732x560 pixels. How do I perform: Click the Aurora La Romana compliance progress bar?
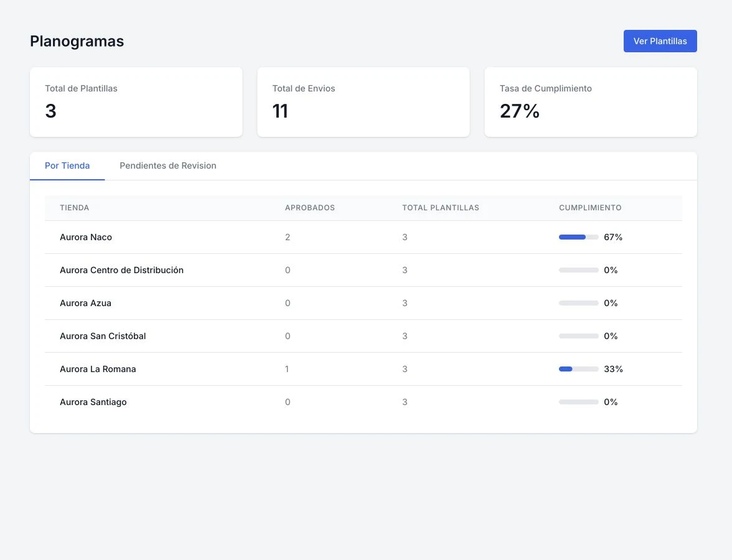578,369
